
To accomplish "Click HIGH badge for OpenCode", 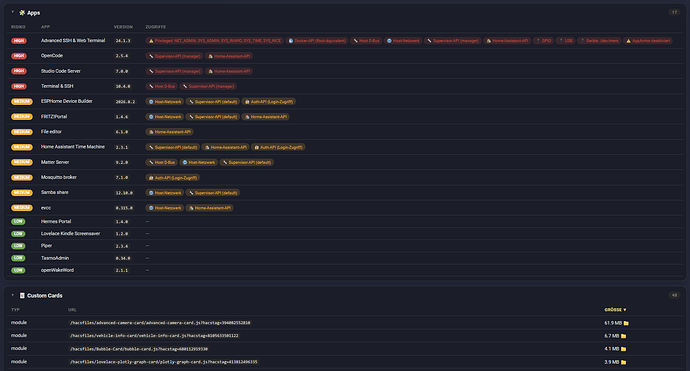I will click(x=19, y=56).
